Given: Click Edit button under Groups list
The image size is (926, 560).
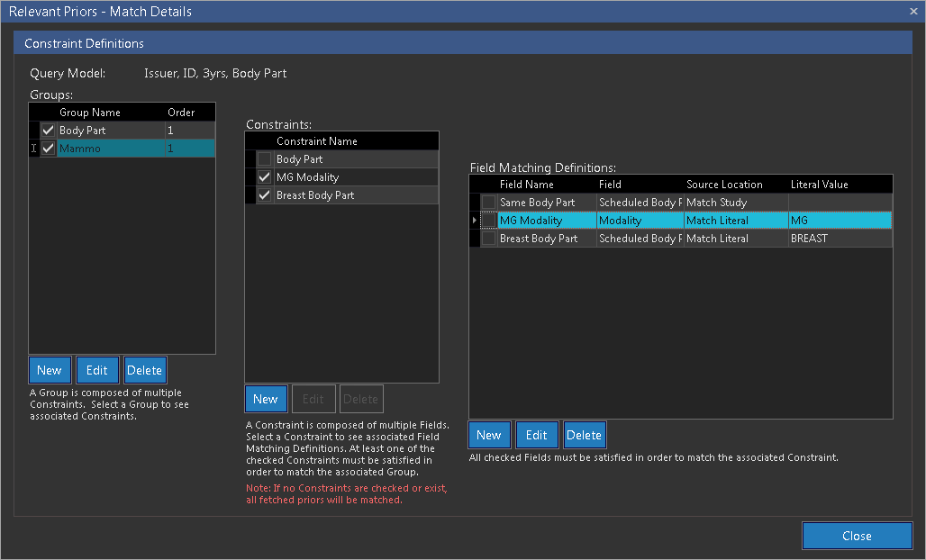Looking at the screenshot, I should [97, 370].
